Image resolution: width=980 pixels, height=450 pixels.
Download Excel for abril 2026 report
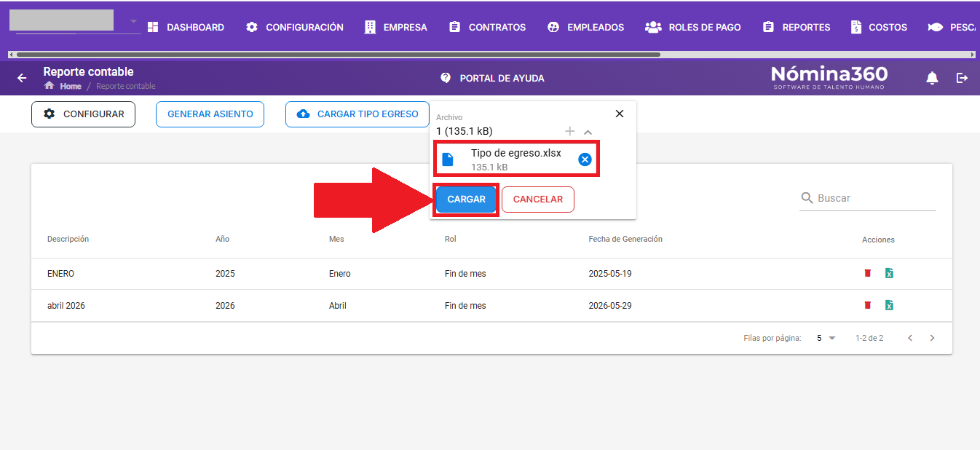pyautogui.click(x=889, y=305)
